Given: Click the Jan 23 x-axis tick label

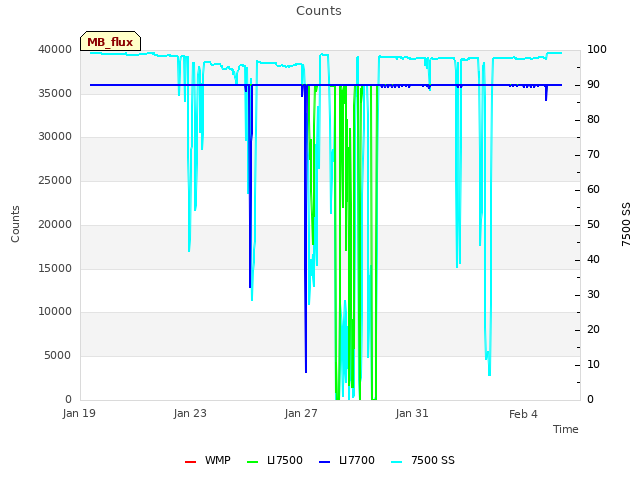Looking at the screenshot, I should pyautogui.click(x=190, y=413).
